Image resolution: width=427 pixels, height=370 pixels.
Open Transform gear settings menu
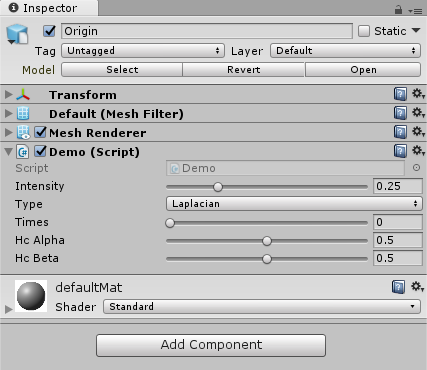tap(418, 94)
